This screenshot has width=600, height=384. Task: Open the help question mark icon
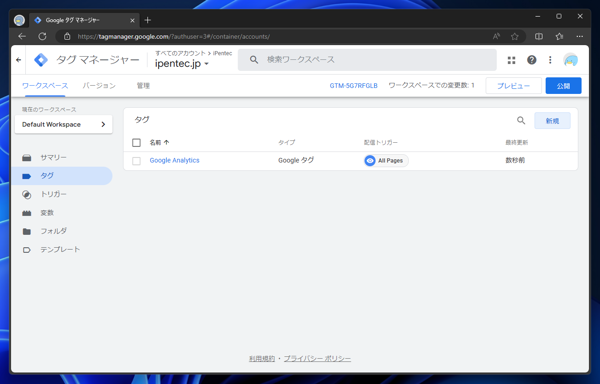531,60
